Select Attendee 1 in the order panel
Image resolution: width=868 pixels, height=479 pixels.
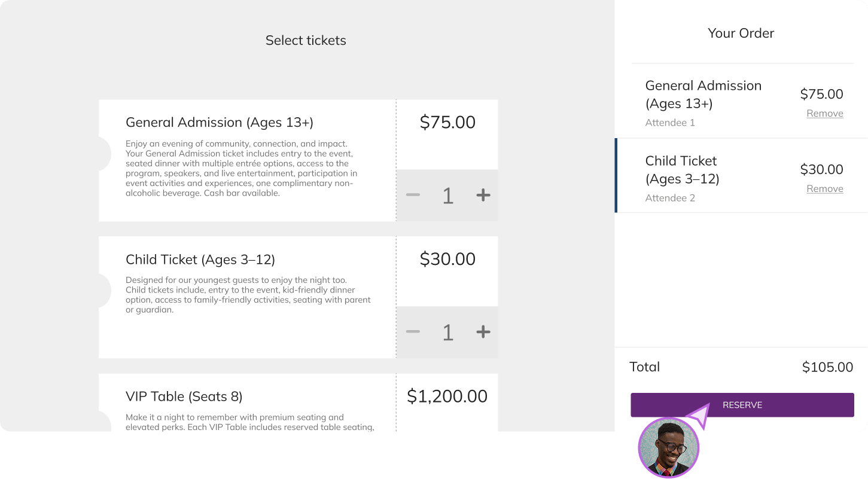pos(670,122)
